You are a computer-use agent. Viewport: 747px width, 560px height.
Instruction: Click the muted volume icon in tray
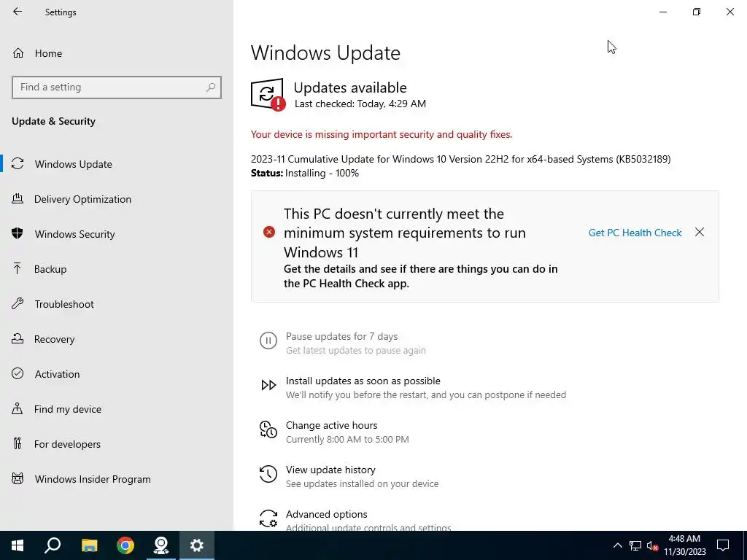point(653,545)
